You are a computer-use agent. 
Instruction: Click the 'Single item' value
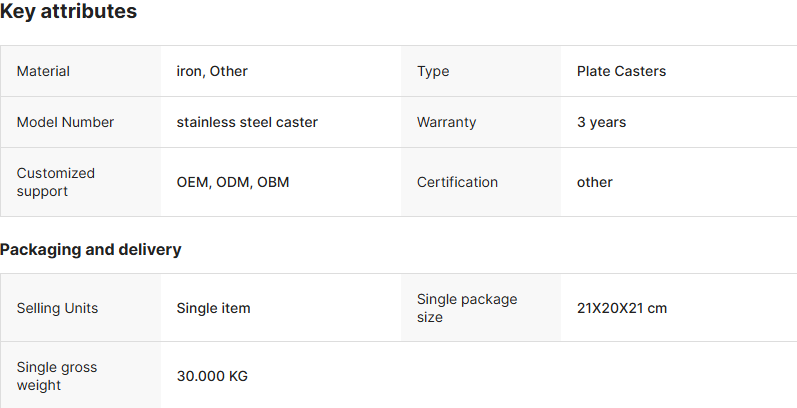(x=213, y=308)
